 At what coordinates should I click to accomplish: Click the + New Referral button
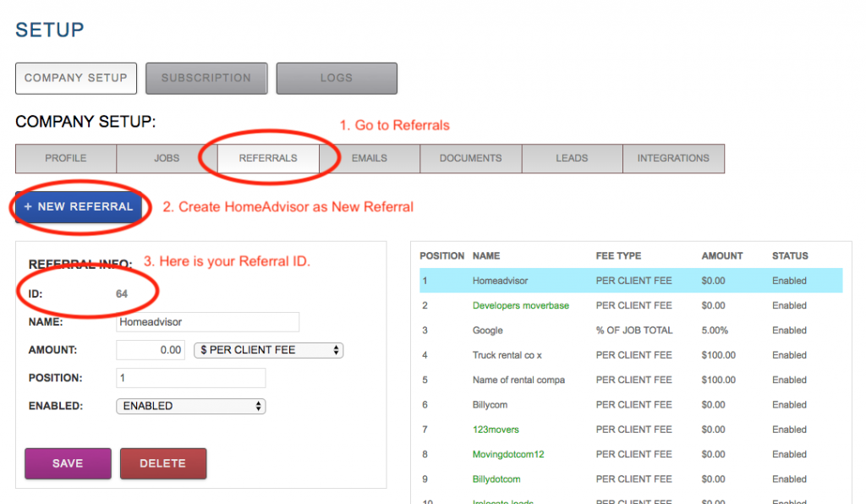(79, 207)
